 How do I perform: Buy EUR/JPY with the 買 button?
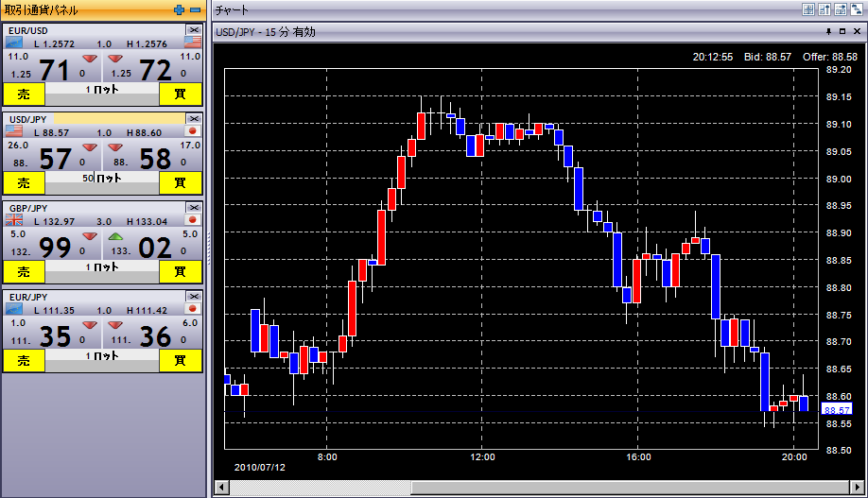pyautogui.click(x=180, y=360)
